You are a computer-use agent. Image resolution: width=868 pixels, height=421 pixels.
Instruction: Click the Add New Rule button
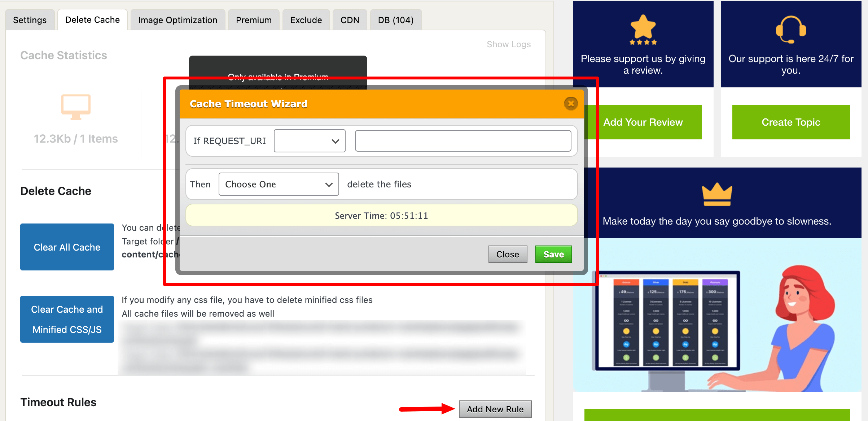pyautogui.click(x=495, y=409)
